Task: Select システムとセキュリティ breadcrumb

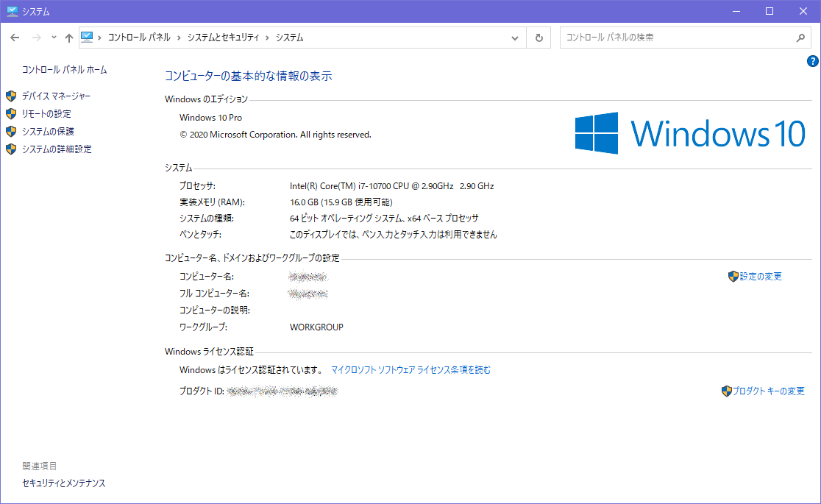Action: [x=223, y=38]
